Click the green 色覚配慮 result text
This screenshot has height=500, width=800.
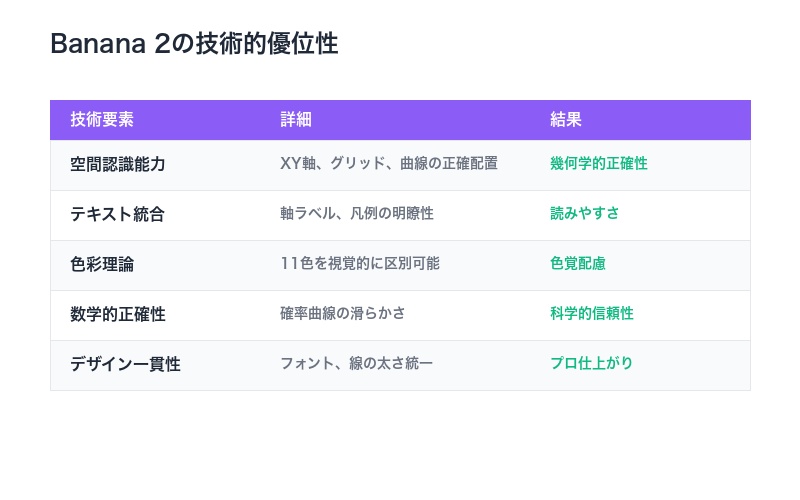coord(578,264)
